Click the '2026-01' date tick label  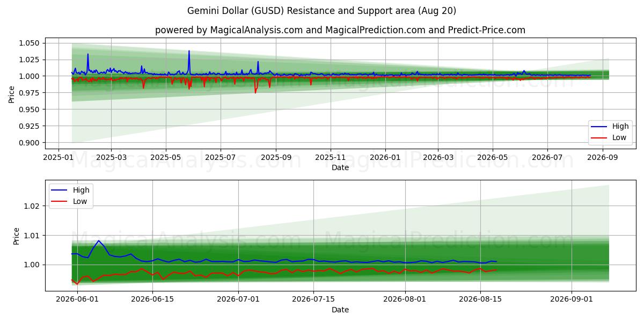(385, 157)
